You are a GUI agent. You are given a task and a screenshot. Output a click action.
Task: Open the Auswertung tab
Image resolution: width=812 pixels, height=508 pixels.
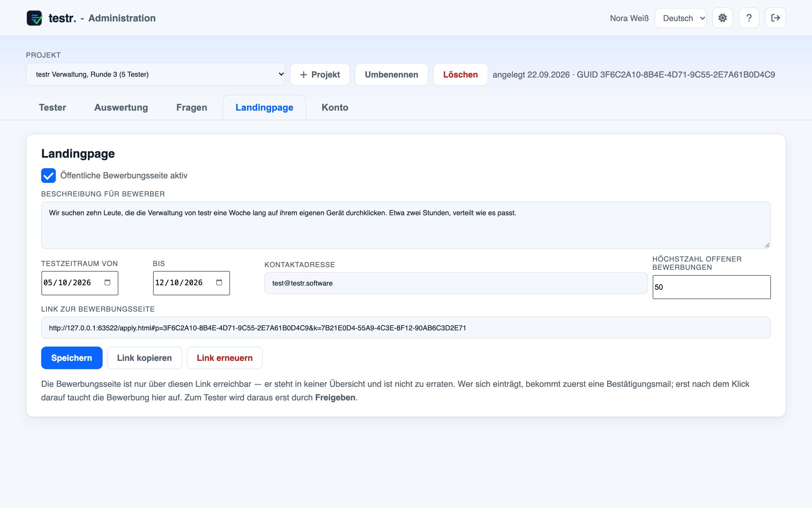coord(121,108)
